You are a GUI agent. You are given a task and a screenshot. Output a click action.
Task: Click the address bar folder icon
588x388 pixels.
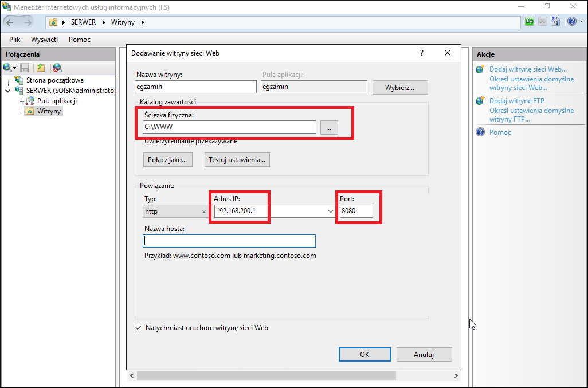[53, 22]
